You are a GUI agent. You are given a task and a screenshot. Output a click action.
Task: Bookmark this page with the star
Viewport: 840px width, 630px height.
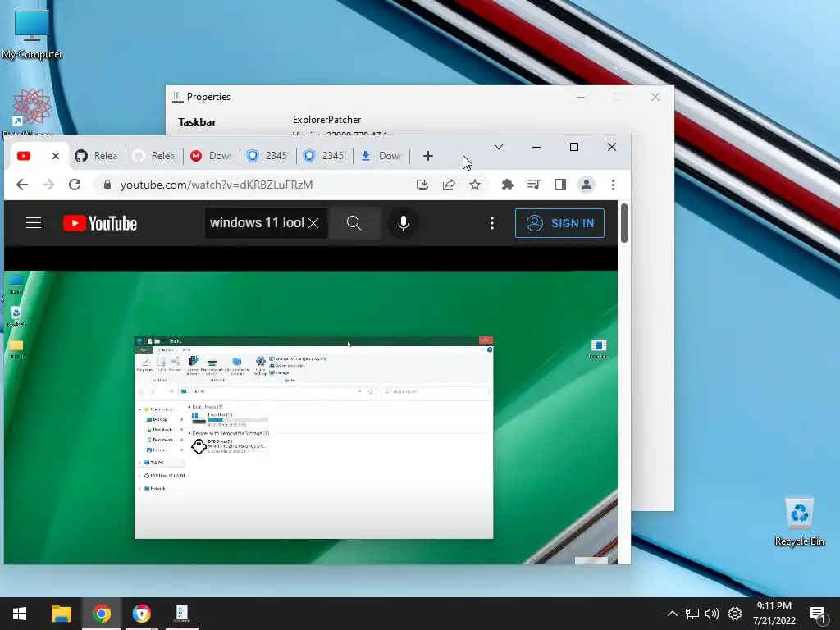(x=475, y=185)
